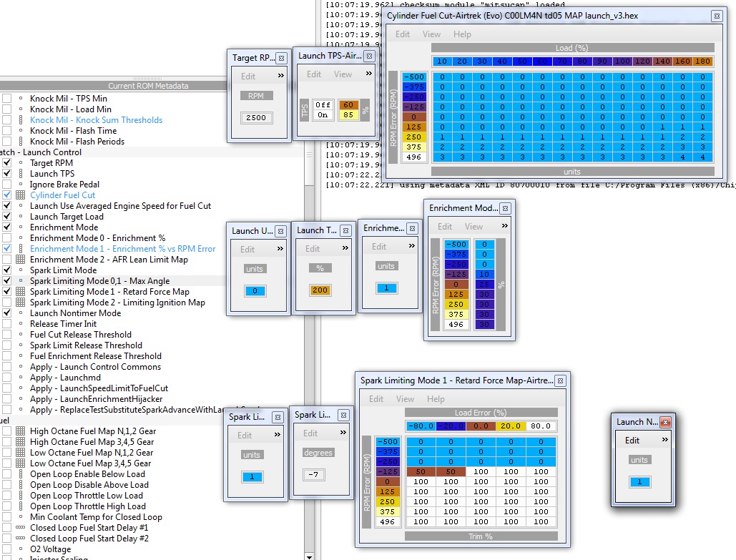Click the icon for Open Loop Enable Below Load
Viewport: 736px width, 560px height.
pyautogui.click(x=20, y=474)
